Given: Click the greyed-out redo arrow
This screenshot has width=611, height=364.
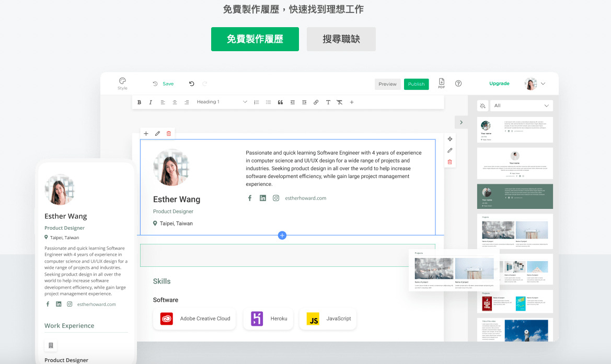Looking at the screenshot, I should [x=205, y=84].
